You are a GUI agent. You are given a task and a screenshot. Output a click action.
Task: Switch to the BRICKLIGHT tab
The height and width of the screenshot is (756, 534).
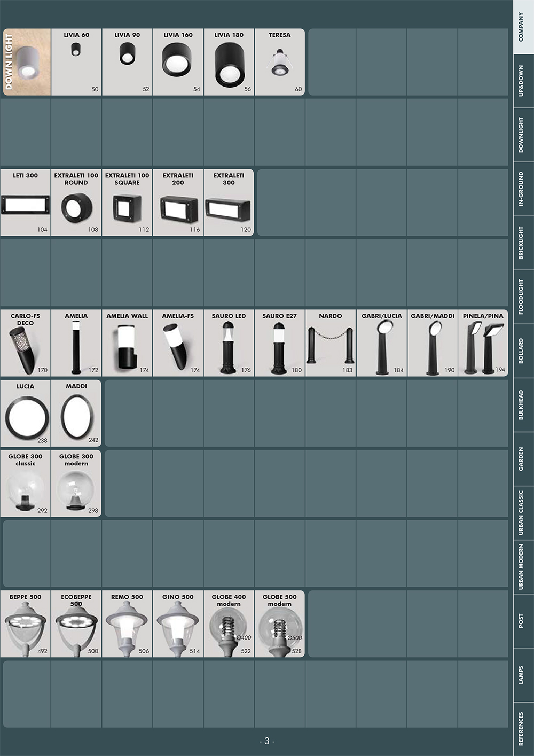[x=523, y=243]
